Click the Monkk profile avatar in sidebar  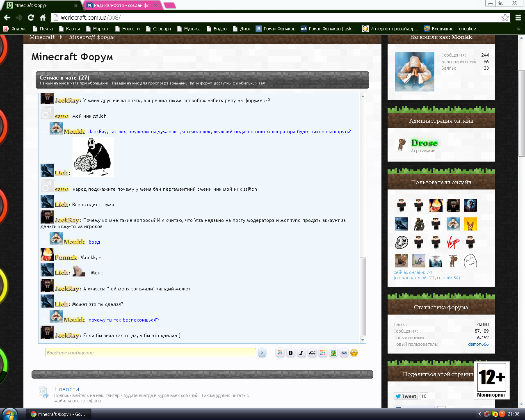415,72
